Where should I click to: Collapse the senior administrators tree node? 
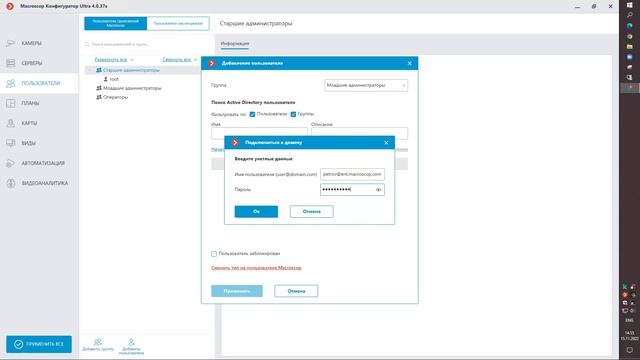click(90, 70)
